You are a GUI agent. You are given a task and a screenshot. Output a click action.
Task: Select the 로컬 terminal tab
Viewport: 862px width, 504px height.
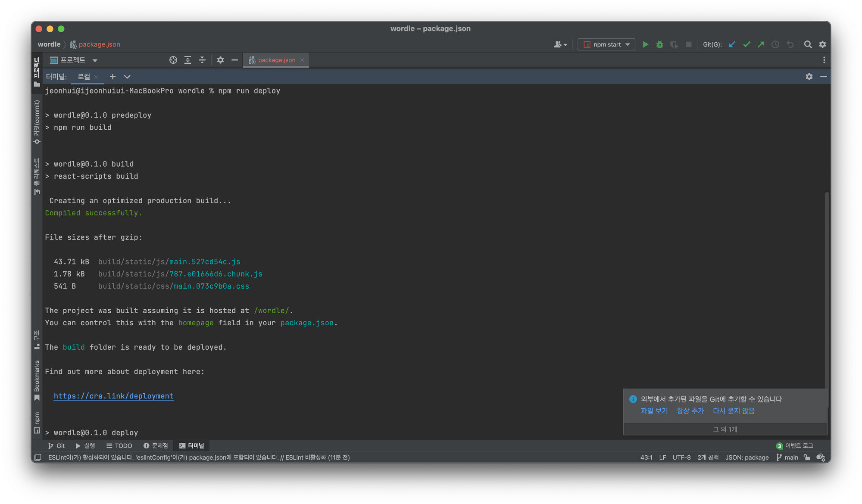84,77
